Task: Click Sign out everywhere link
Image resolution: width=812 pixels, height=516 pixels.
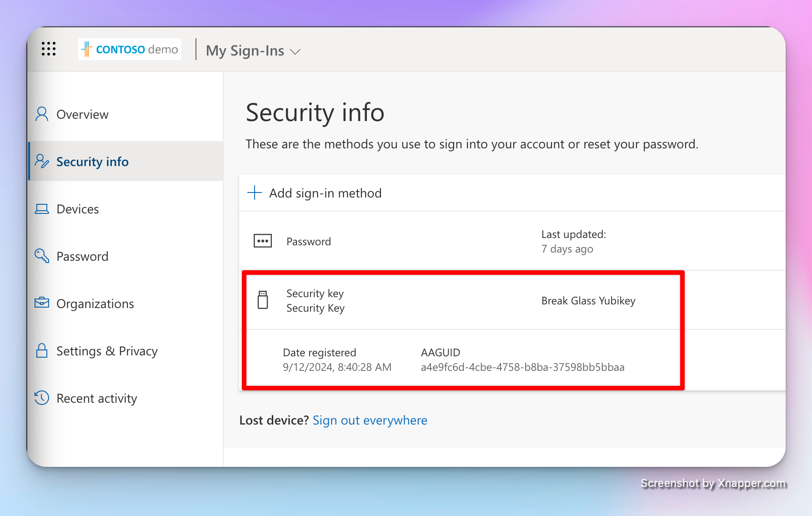Action: click(x=370, y=420)
